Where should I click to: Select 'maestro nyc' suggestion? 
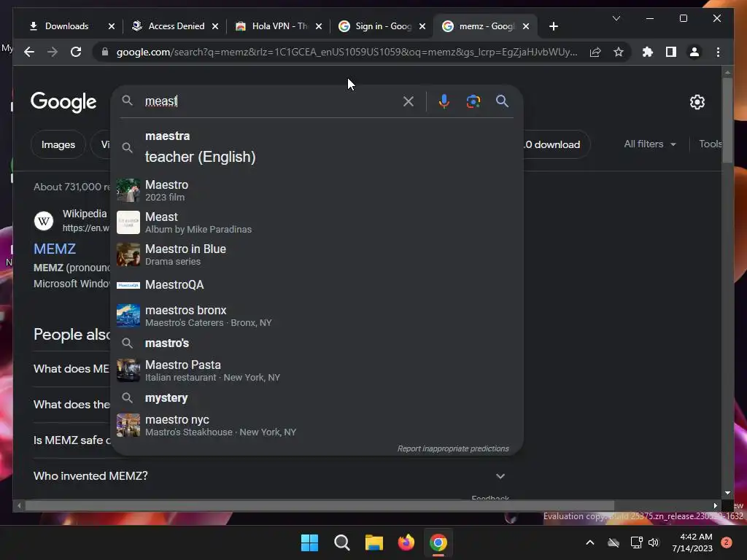pyautogui.click(x=317, y=425)
